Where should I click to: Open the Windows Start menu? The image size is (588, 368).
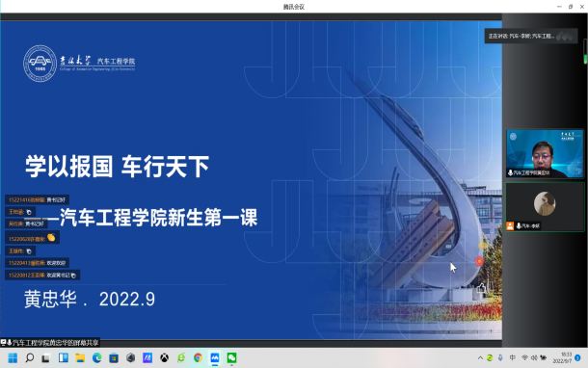pyautogui.click(x=13, y=358)
